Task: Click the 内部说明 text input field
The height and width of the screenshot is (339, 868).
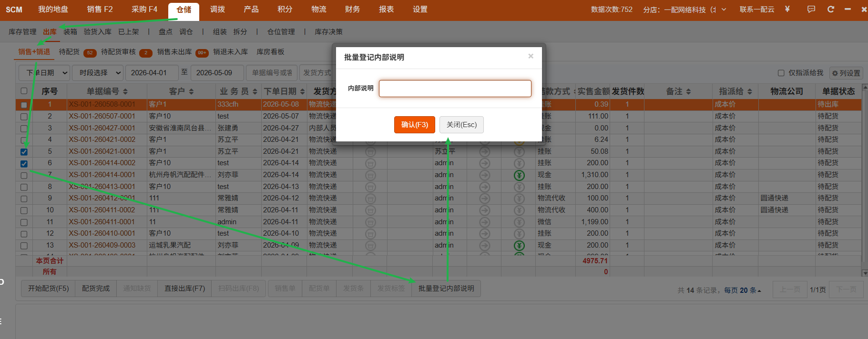Action: click(455, 89)
